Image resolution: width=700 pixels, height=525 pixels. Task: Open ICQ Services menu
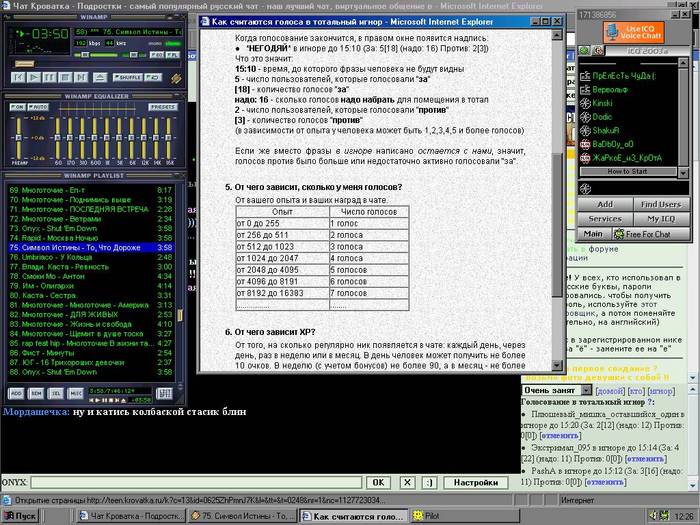(605, 219)
